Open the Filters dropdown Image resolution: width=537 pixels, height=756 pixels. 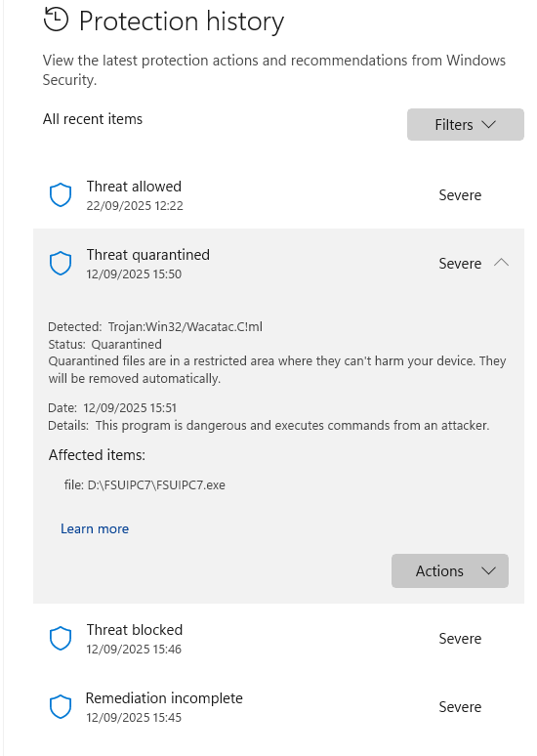pos(465,124)
